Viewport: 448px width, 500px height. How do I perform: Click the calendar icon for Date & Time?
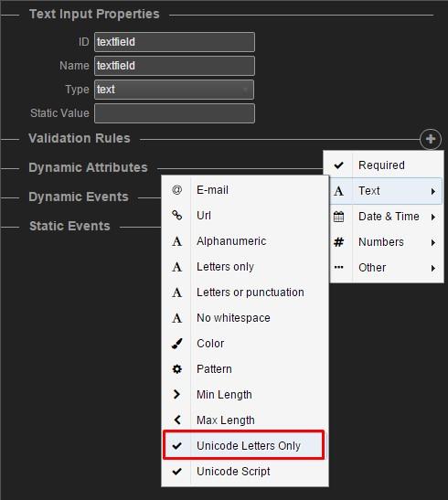[338, 217]
